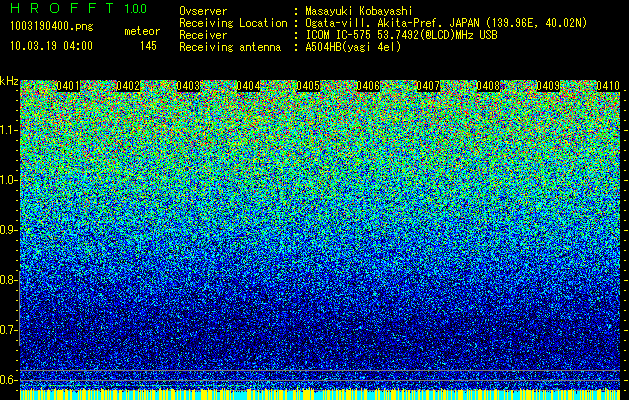This screenshot has height=400, width=629.
Task: Click the 0.6 frequency axis label
Action: pos(9,380)
